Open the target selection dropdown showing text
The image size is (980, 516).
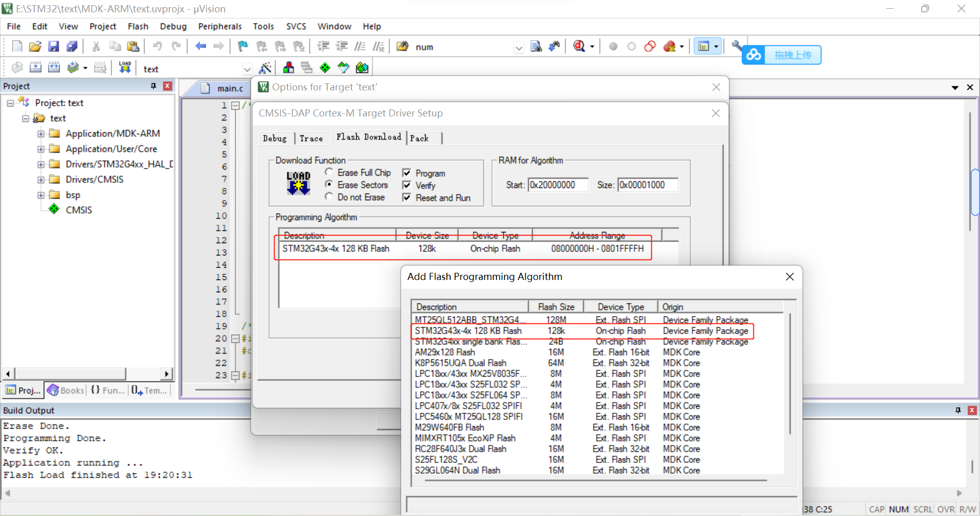(x=247, y=69)
